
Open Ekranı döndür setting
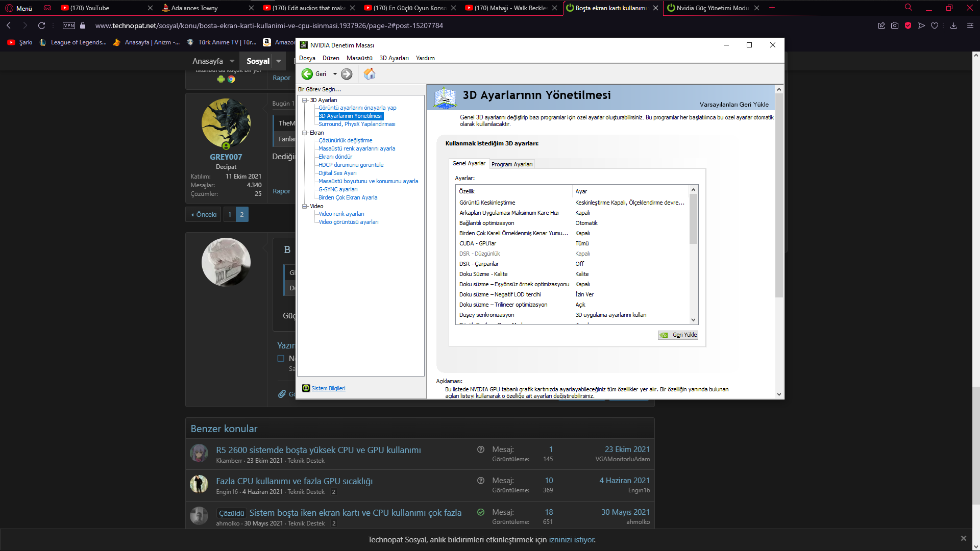point(335,157)
